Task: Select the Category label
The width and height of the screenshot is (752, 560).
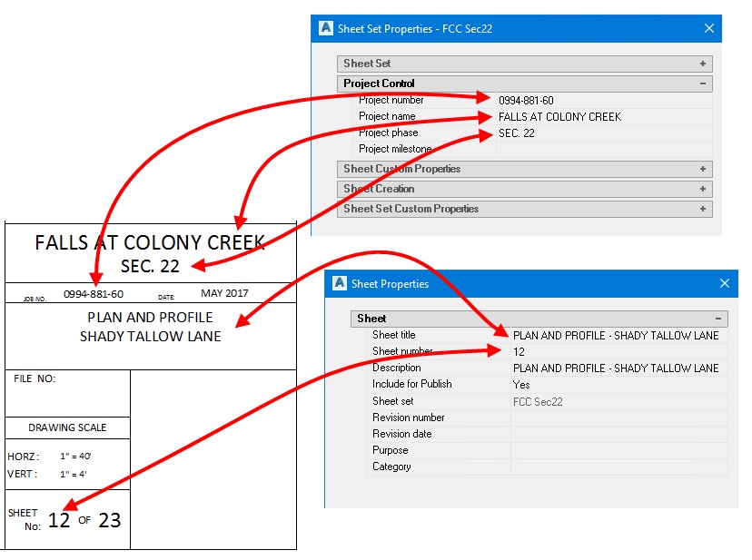Action: point(391,466)
